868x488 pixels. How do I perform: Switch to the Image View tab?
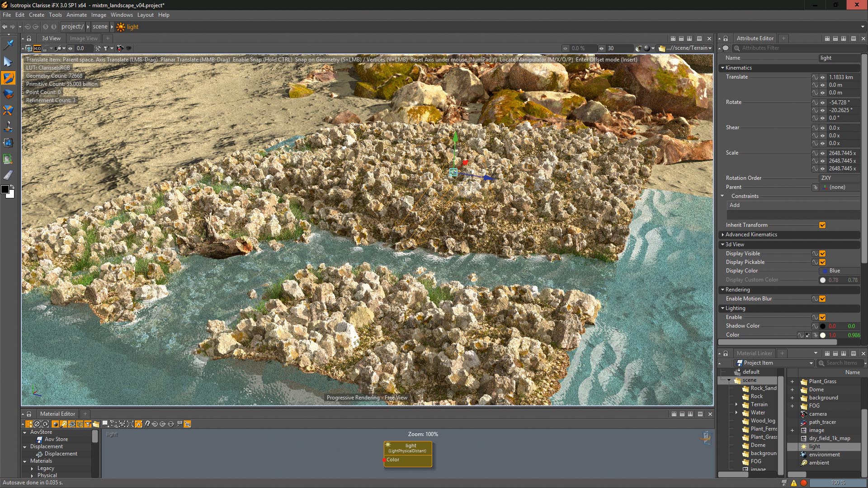[x=84, y=38]
